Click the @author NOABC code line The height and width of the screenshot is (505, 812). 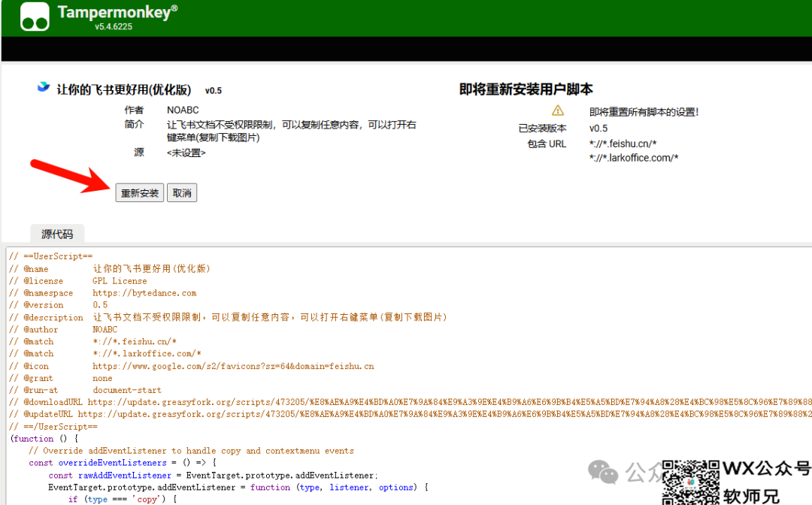pos(63,330)
